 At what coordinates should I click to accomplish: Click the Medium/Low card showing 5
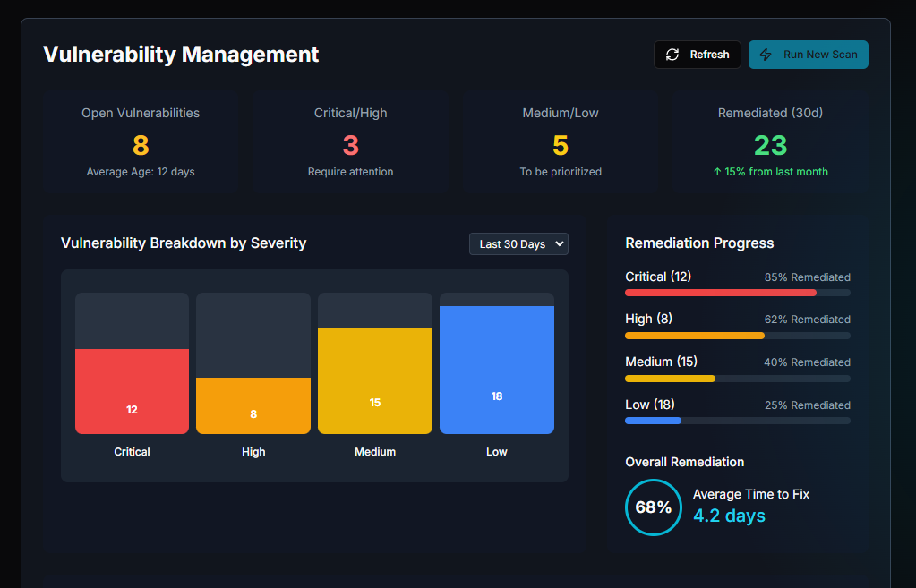point(560,143)
